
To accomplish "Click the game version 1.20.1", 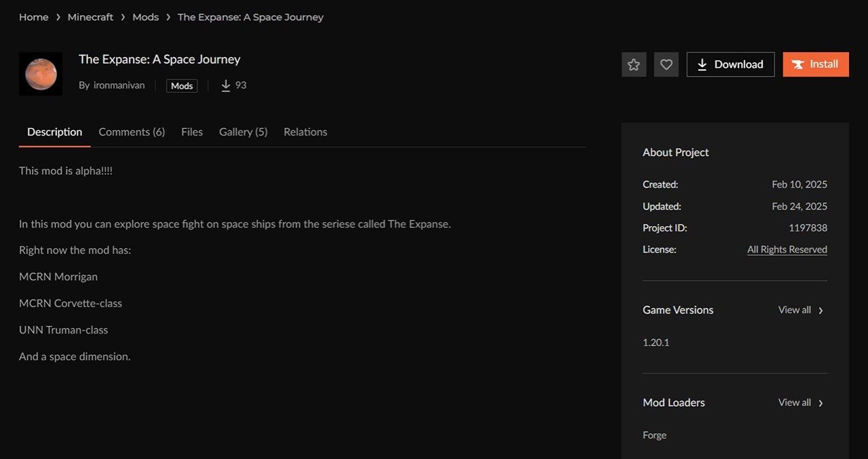I will click(656, 342).
